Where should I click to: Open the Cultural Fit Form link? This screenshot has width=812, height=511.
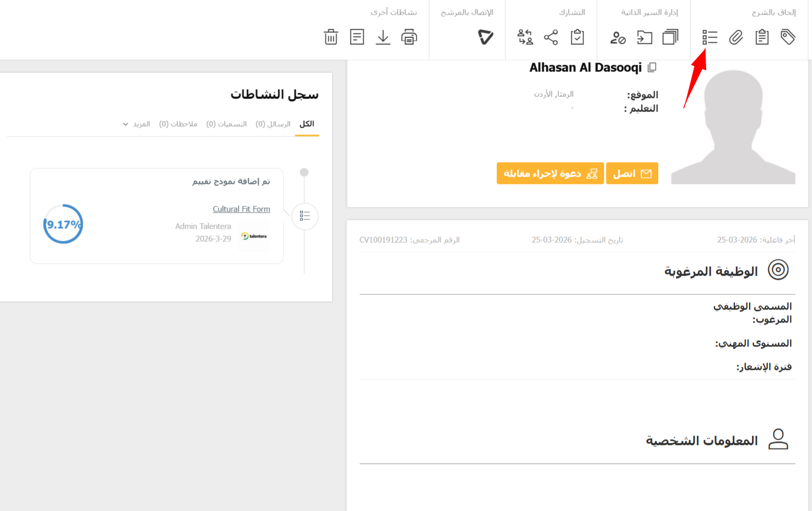pos(241,209)
